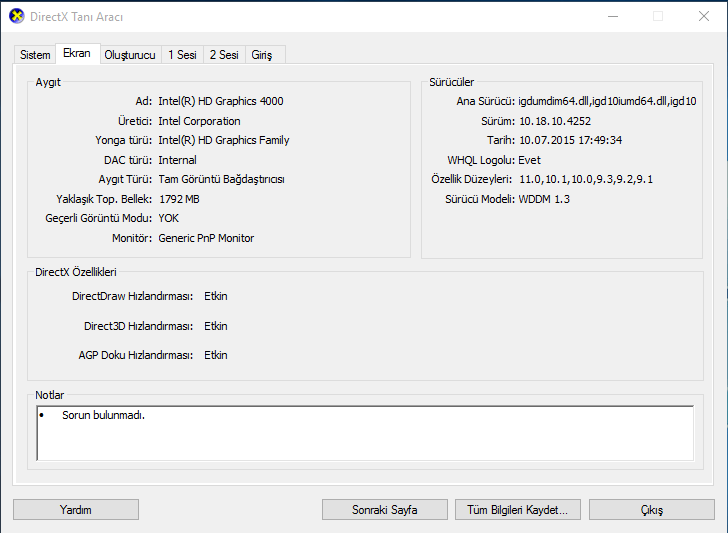728x533 pixels.
Task: Minimize the DirectX Tanı Aracı window
Action: click(x=613, y=16)
